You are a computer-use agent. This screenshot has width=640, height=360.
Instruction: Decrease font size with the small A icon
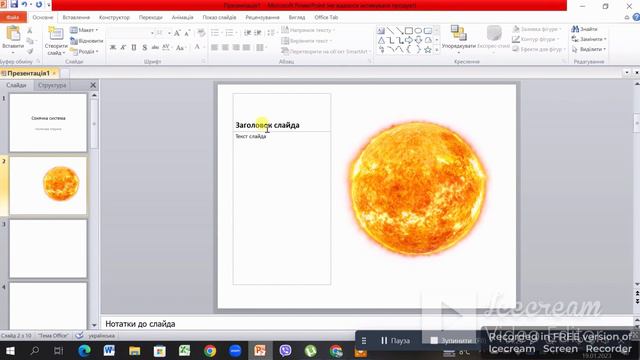click(187, 33)
